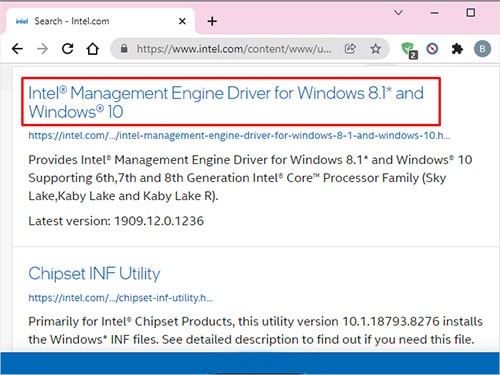Click the forward navigation arrow

tap(42, 49)
